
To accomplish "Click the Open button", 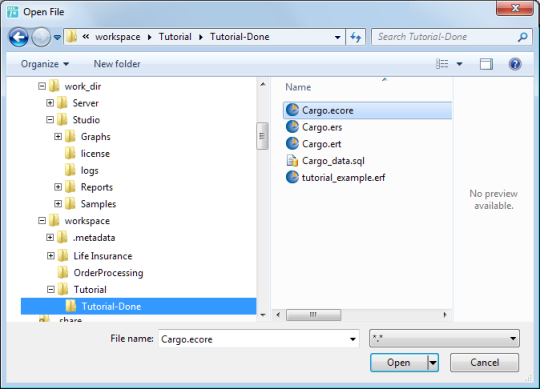I will click(x=398, y=362).
